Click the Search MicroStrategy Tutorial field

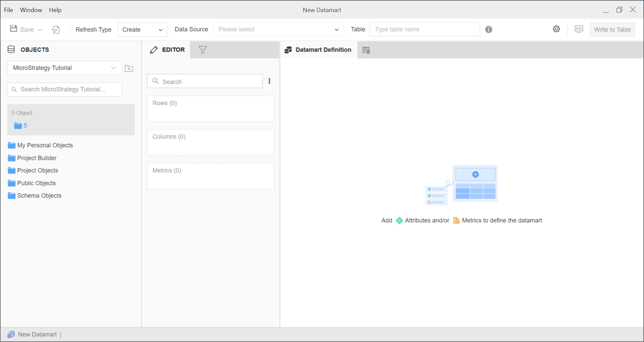tap(65, 90)
